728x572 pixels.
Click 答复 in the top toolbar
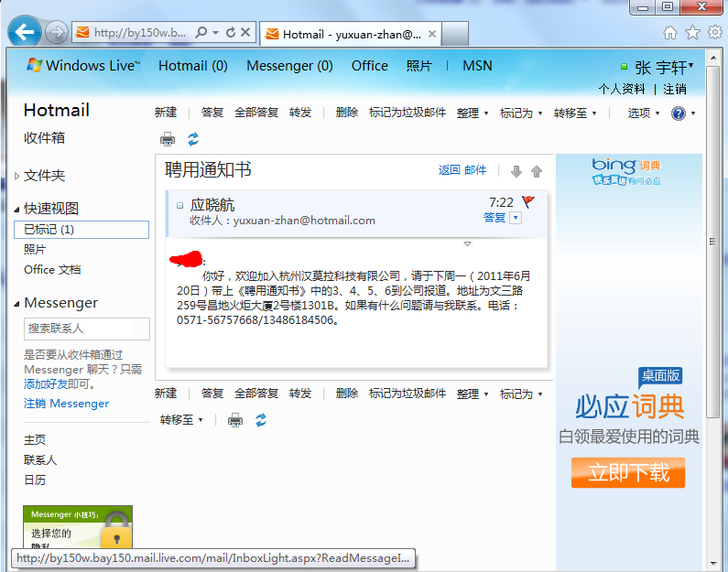(x=212, y=113)
